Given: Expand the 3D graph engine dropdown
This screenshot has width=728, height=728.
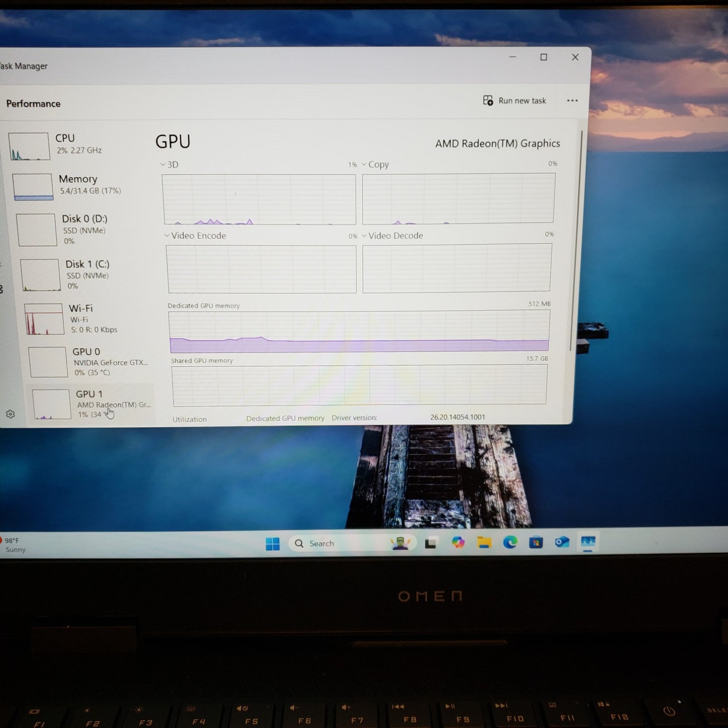Looking at the screenshot, I should 169,165.
